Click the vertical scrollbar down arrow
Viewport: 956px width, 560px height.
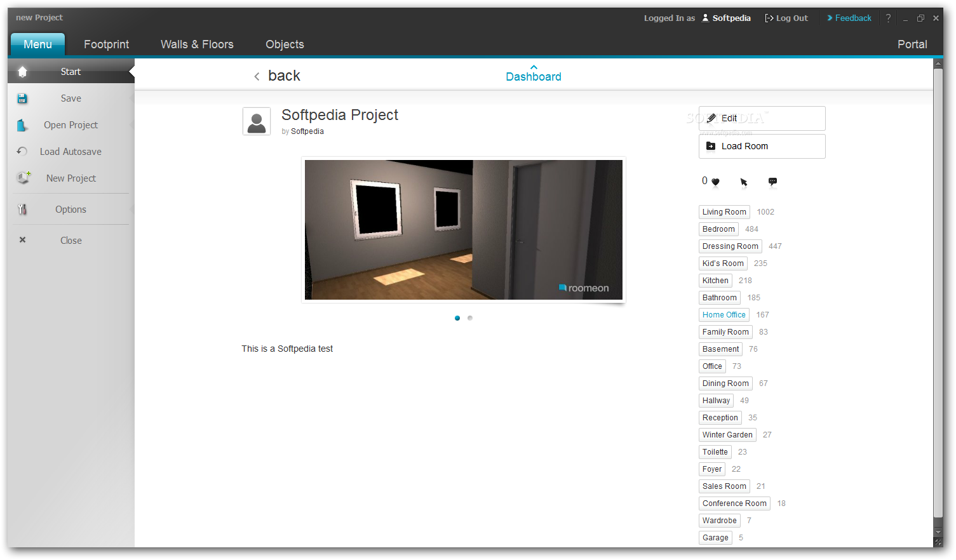(938, 532)
